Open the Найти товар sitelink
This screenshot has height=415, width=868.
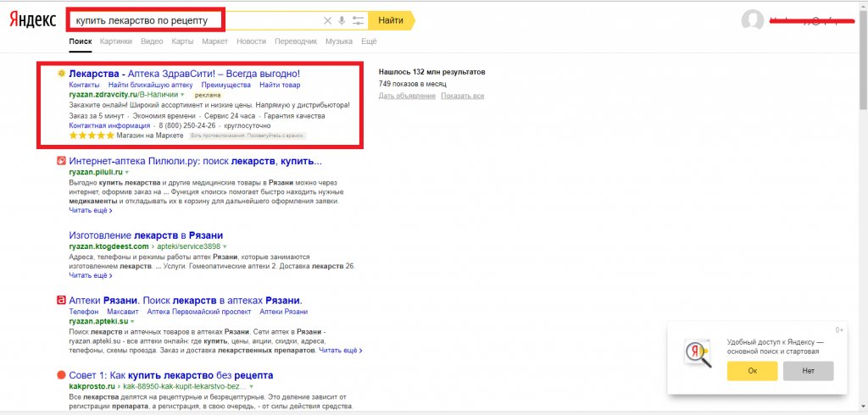(280, 85)
